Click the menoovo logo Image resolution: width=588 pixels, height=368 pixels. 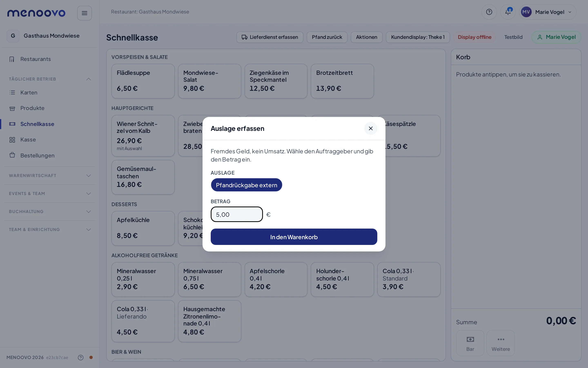click(x=36, y=13)
